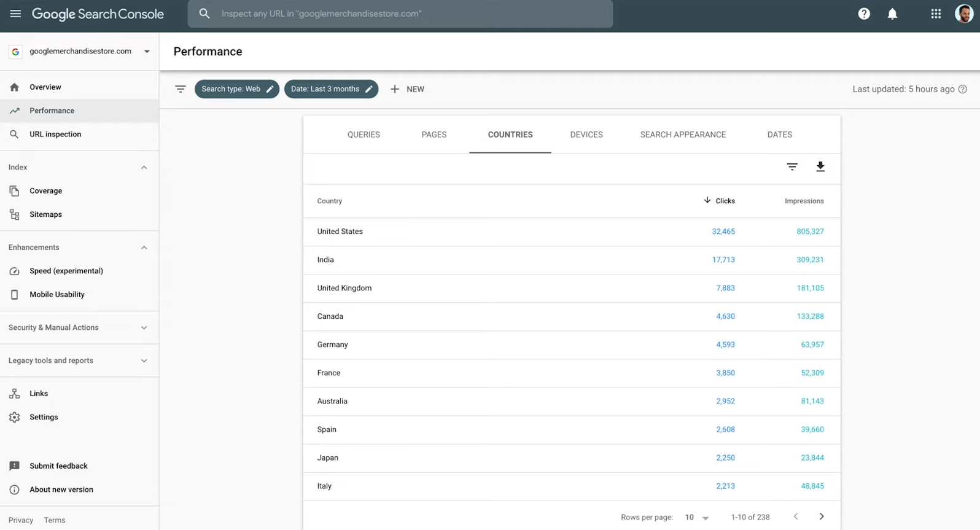
Task: Select the India row
Action: [572, 260]
